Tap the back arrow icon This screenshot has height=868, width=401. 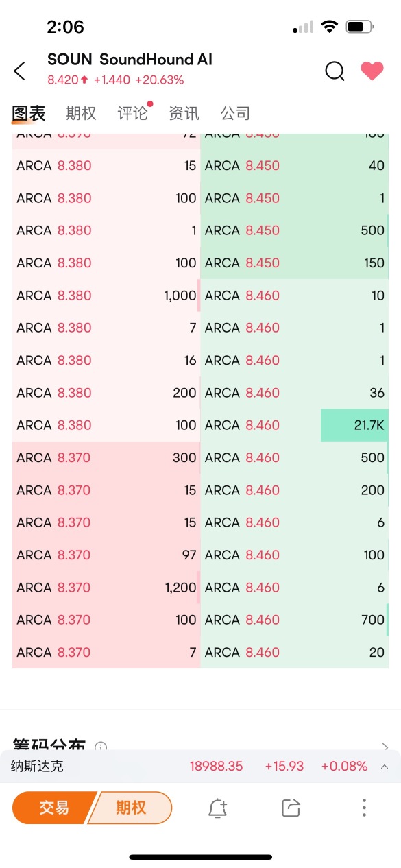tap(20, 70)
